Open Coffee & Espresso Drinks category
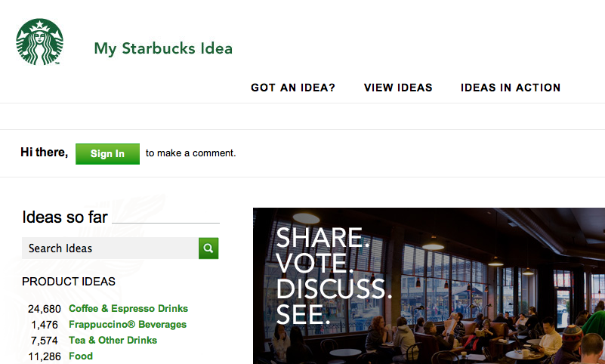The image size is (605, 364). (x=128, y=308)
